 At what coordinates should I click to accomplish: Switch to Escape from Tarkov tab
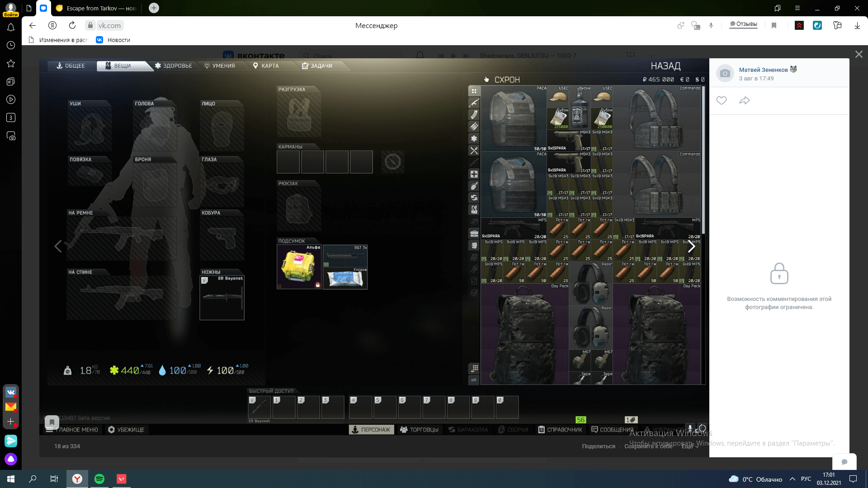coord(96,8)
